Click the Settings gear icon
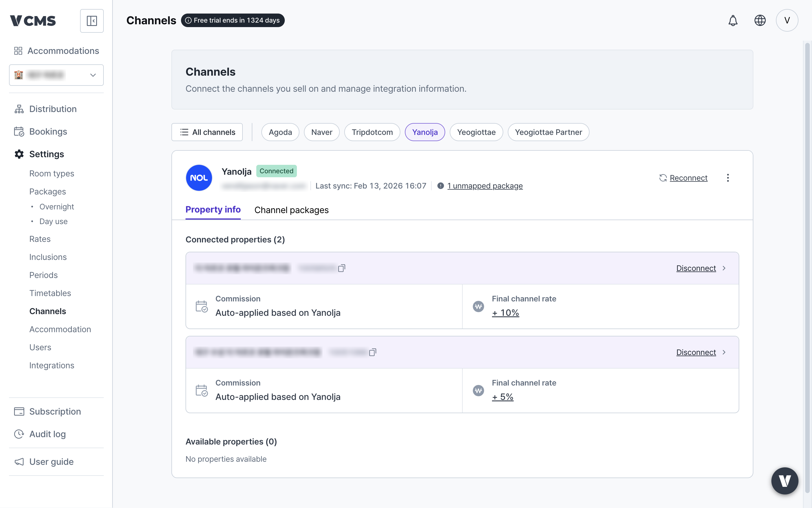This screenshot has width=812, height=508. click(x=19, y=154)
